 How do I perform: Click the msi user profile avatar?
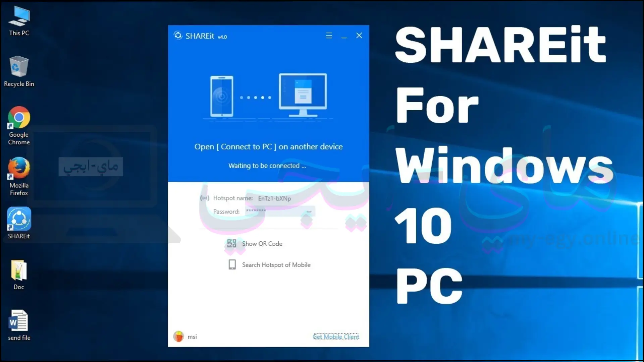click(179, 337)
